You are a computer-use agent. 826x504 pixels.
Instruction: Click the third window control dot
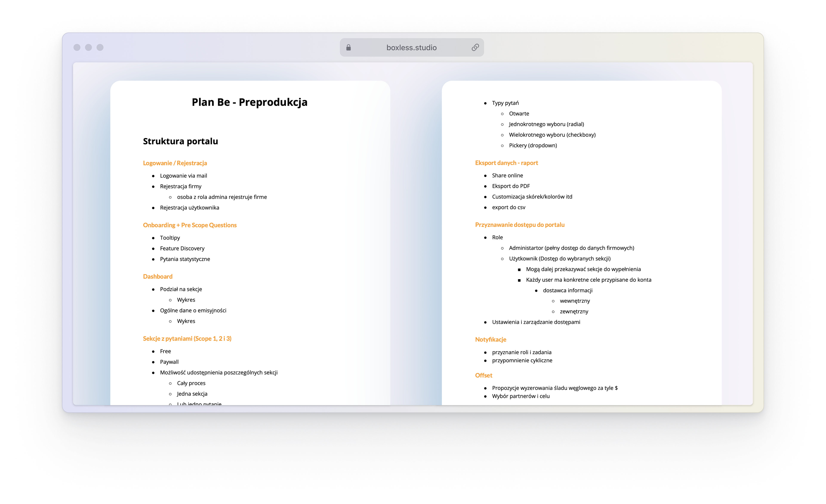coord(100,48)
